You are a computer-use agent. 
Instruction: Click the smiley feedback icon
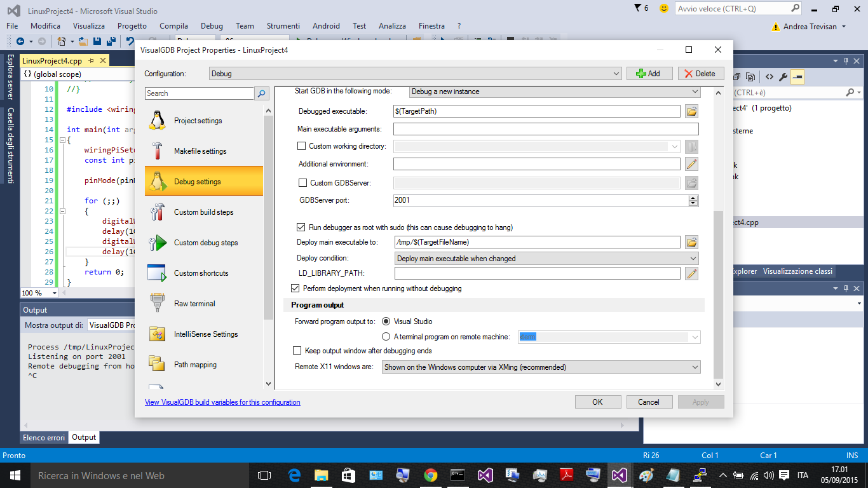click(664, 8)
